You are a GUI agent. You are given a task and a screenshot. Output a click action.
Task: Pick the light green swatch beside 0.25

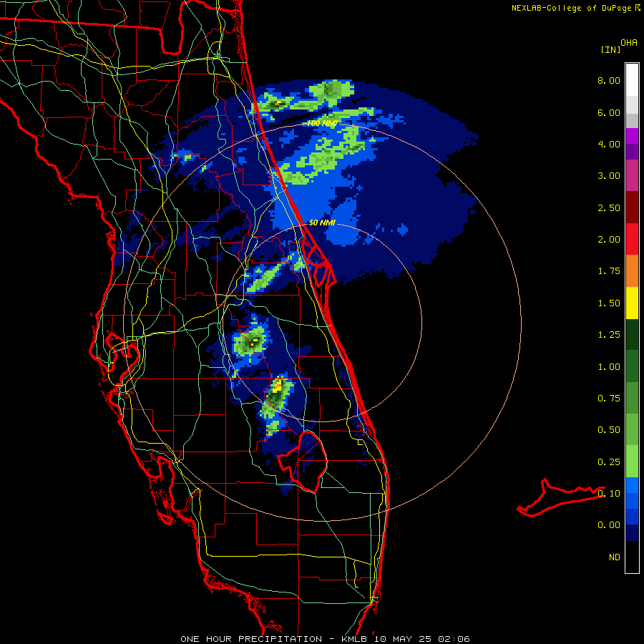(x=632, y=462)
